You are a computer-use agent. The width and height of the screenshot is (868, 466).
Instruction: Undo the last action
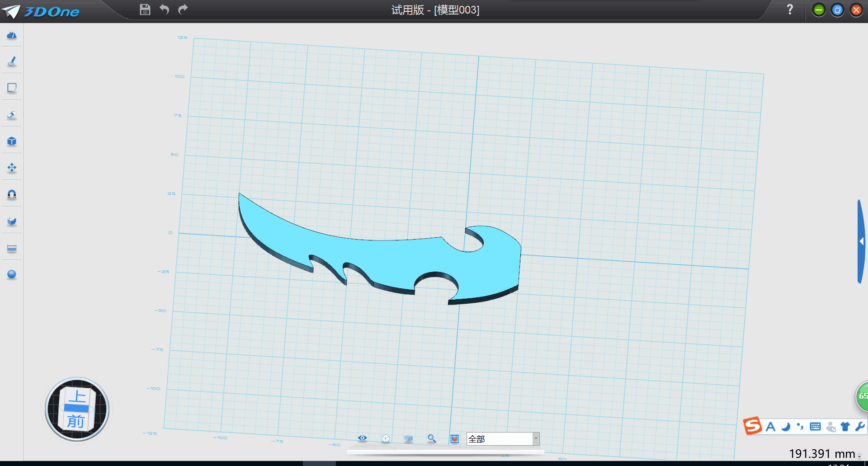[164, 9]
